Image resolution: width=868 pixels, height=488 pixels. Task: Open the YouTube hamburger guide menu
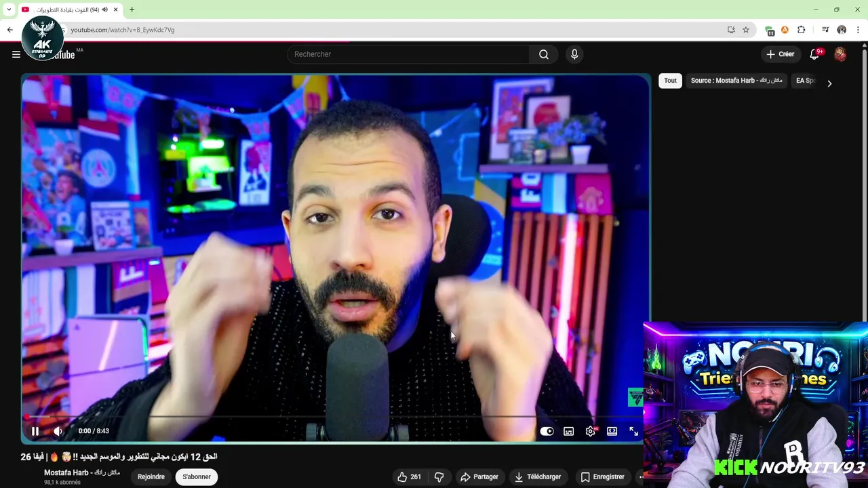pos(16,54)
